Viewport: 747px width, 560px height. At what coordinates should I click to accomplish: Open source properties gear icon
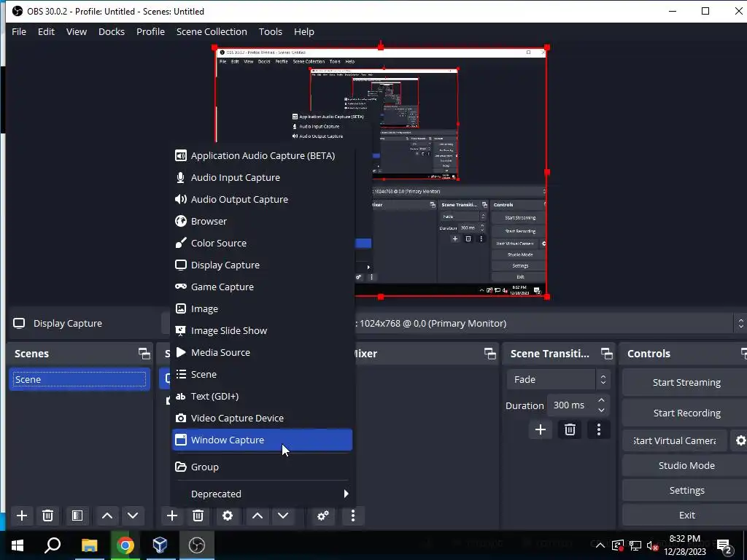pyautogui.click(x=228, y=516)
